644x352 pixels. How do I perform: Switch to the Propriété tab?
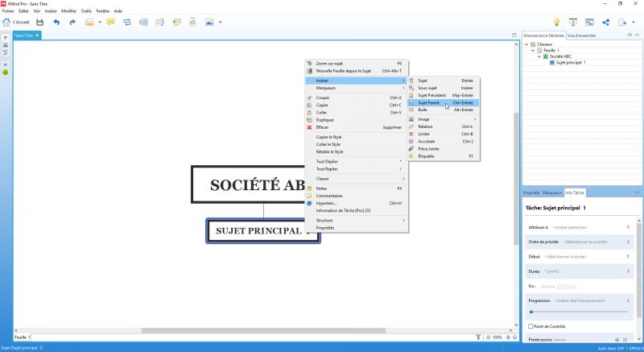pyautogui.click(x=531, y=193)
